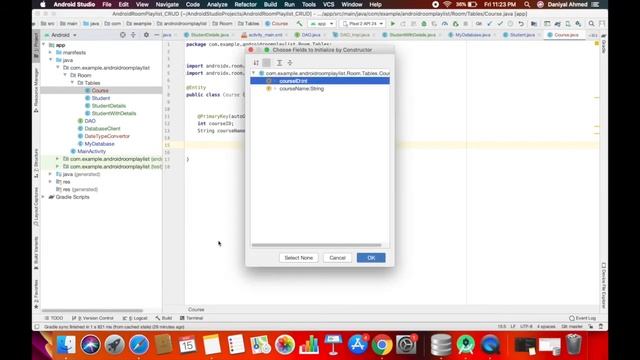Launch Google Chrome from the dock
The height and width of the screenshot is (360, 640).
click(382, 345)
